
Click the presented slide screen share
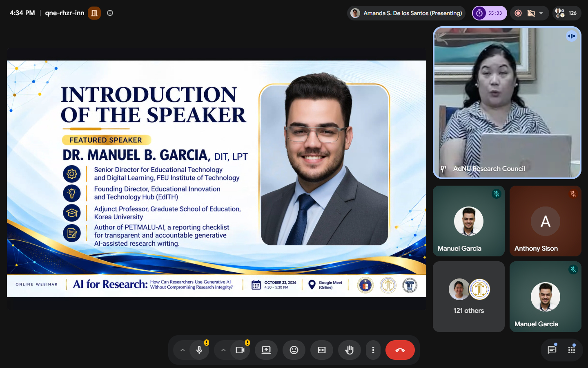click(x=216, y=179)
